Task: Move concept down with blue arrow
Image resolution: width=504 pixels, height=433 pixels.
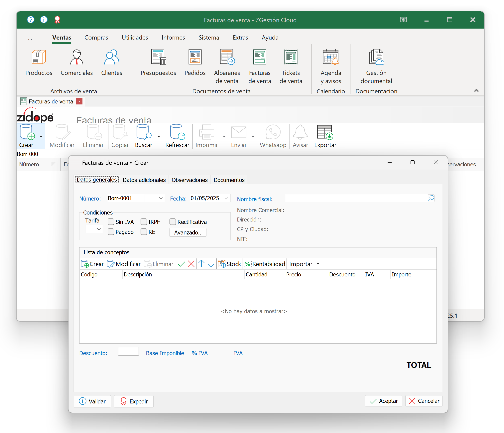Action: 211,264
